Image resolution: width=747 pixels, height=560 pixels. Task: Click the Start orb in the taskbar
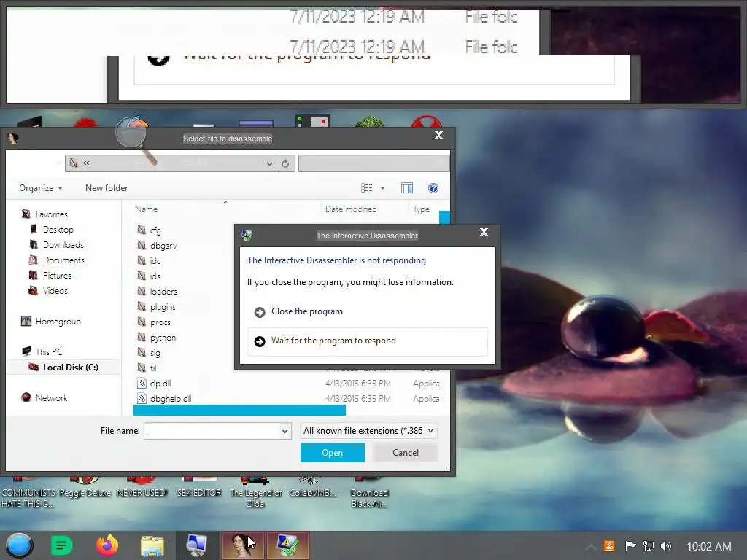click(x=19, y=545)
